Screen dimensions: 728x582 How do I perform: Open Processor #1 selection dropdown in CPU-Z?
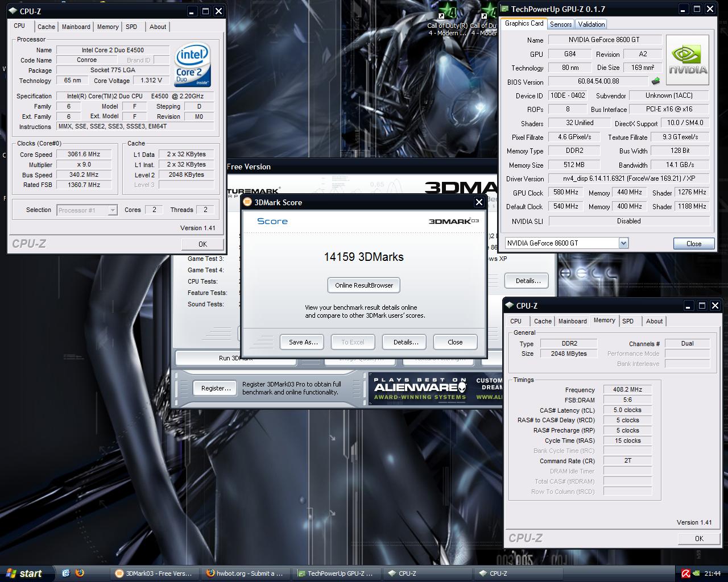(x=113, y=210)
